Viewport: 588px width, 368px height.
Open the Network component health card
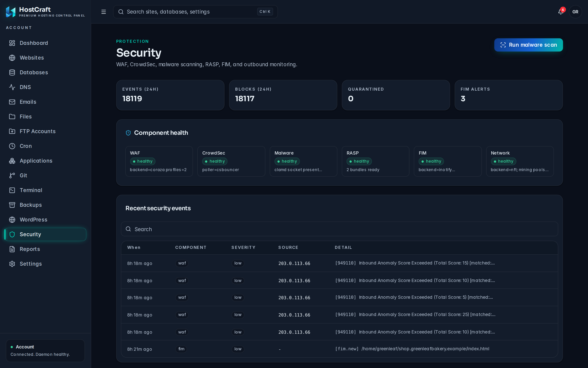tap(520, 161)
